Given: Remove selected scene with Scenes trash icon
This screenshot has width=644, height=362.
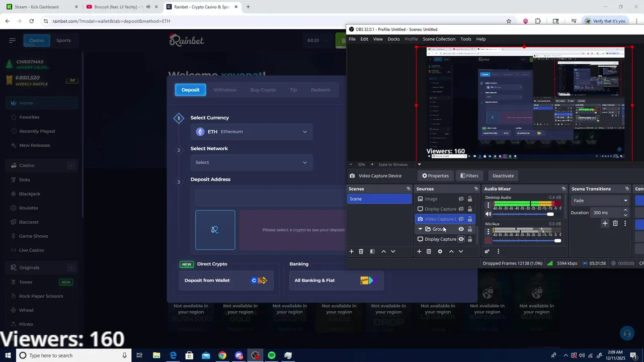Looking at the screenshot, I should click(361, 251).
